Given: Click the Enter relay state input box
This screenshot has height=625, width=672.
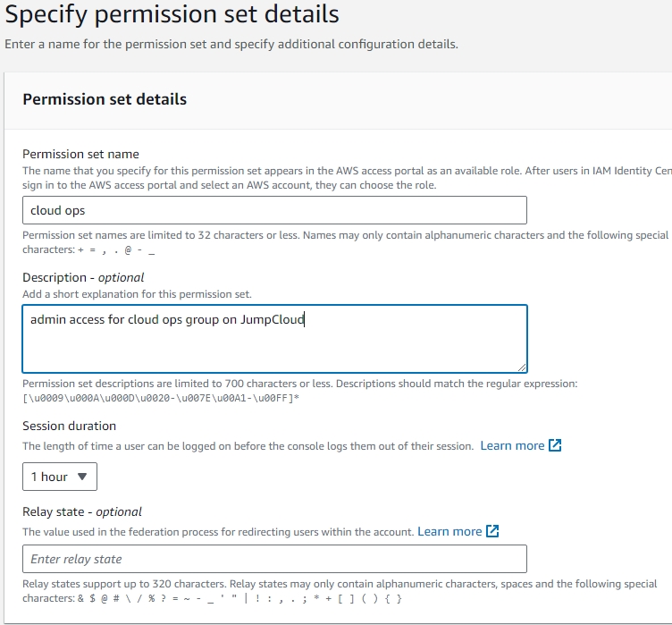Looking at the screenshot, I should pyautogui.click(x=274, y=559).
